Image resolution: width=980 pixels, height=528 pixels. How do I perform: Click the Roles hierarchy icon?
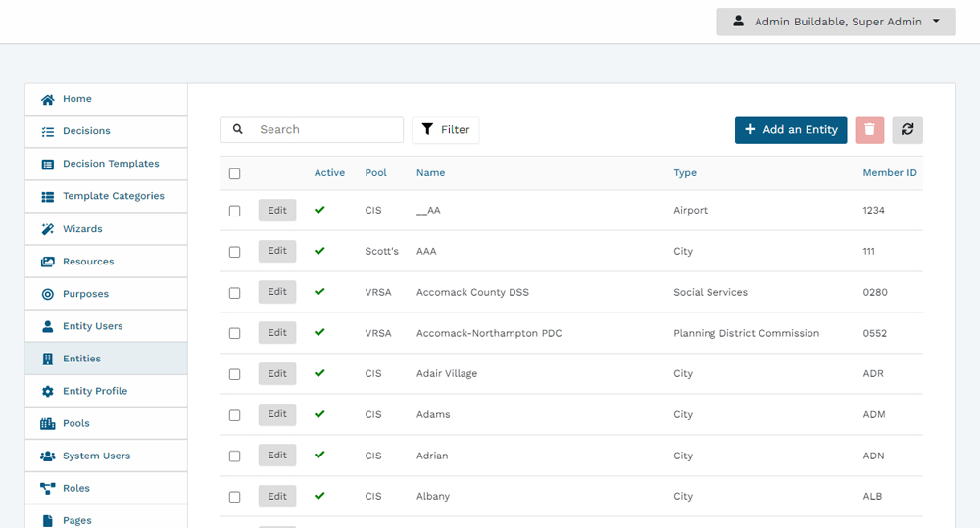coord(47,489)
